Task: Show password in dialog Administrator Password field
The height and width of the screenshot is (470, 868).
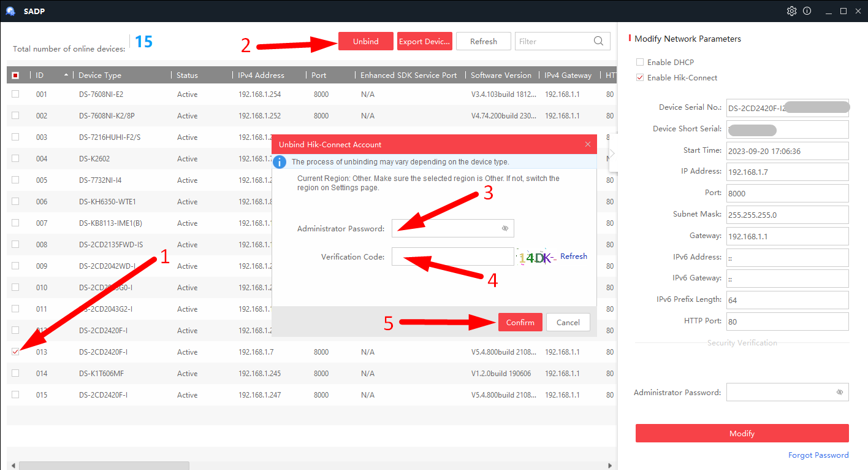Action: (x=505, y=228)
